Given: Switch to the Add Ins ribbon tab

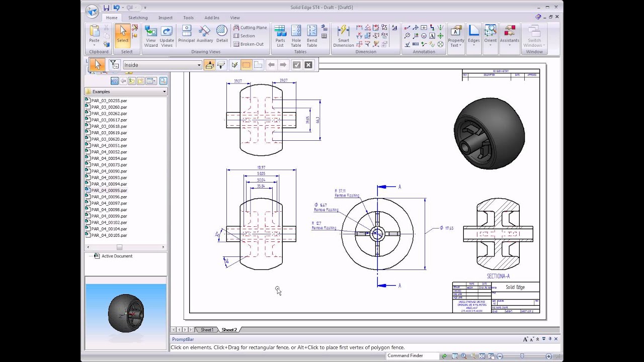Looking at the screenshot, I should (x=212, y=18).
